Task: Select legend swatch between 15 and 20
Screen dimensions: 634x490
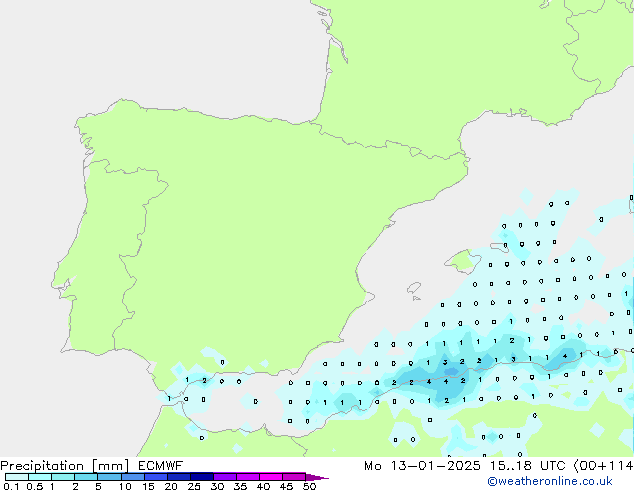Action: [156, 477]
